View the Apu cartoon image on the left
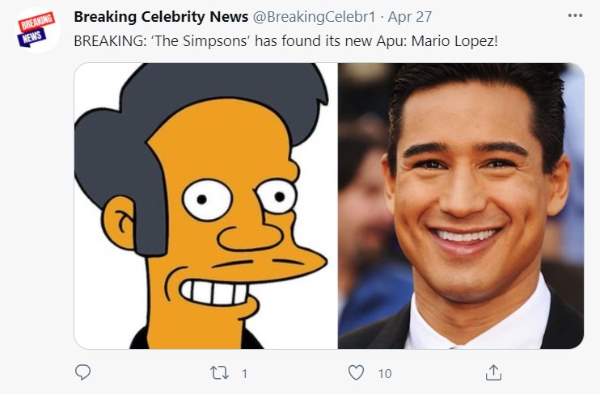 tap(206, 206)
